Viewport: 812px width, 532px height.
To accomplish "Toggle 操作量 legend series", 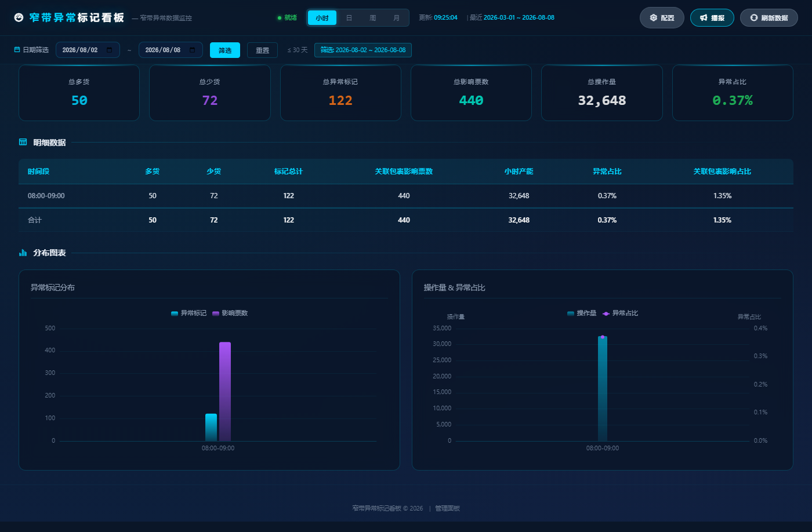I will click(582, 313).
